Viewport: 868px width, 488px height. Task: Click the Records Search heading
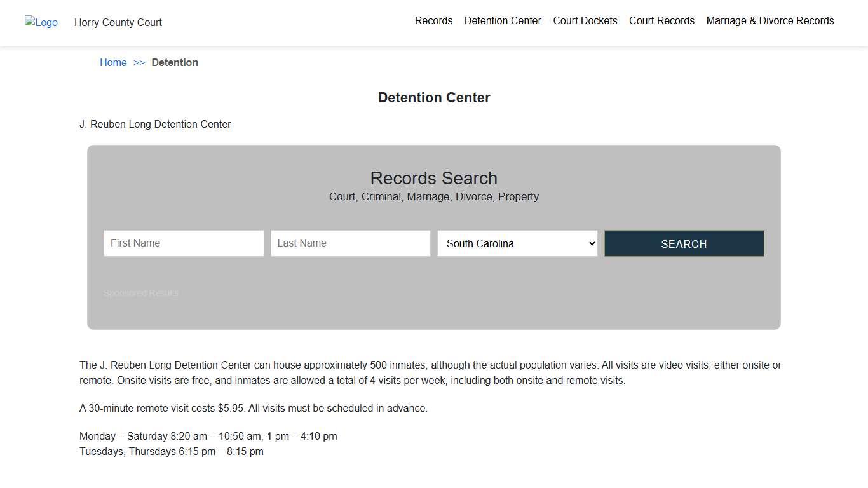pyautogui.click(x=434, y=178)
